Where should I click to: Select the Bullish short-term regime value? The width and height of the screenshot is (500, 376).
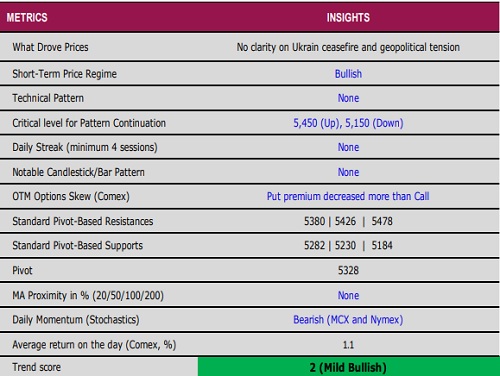click(348, 74)
